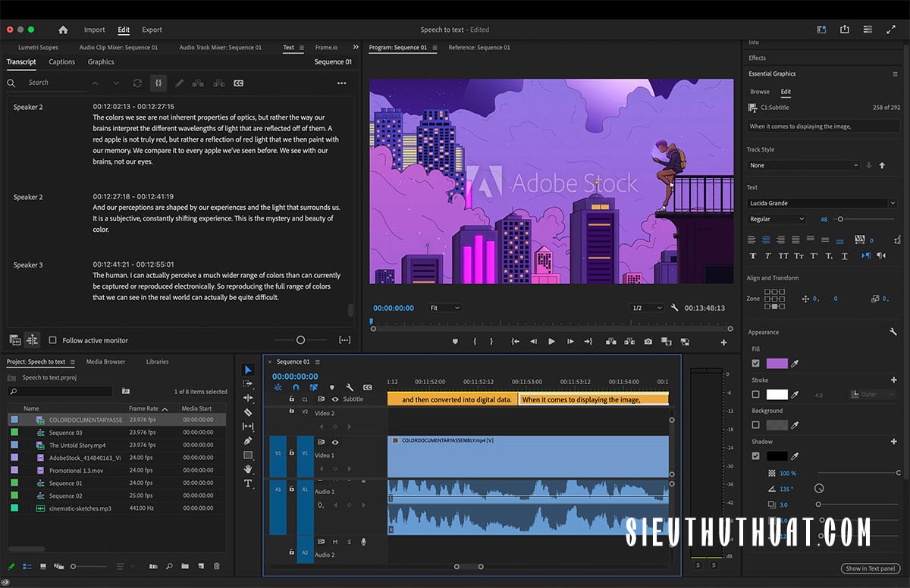The height and width of the screenshot is (588, 910).
Task: Click the Center align text icon
Action: click(767, 239)
